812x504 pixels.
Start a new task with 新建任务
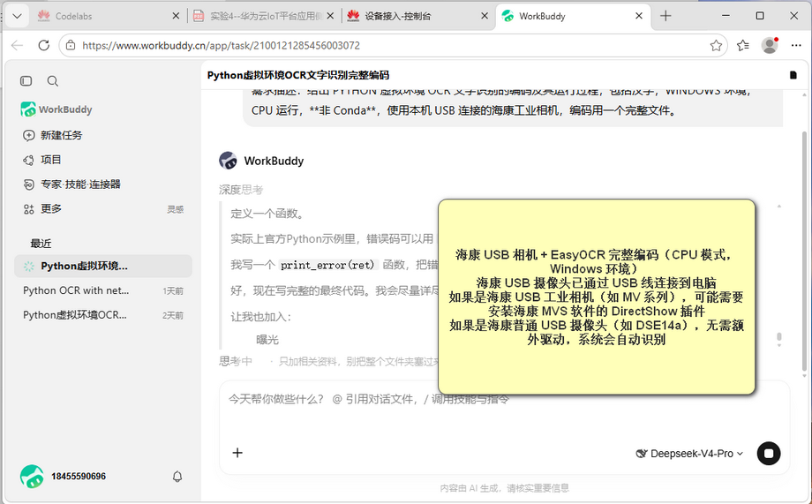(52, 135)
